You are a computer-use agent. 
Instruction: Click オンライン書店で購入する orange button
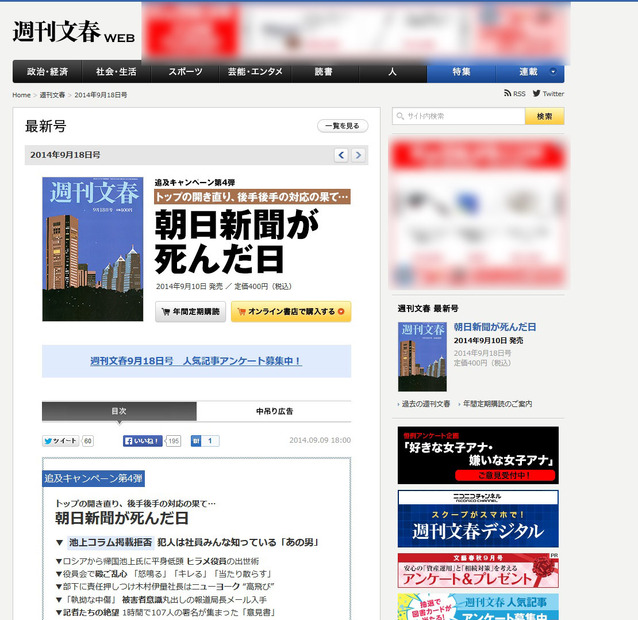pos(291,312)
